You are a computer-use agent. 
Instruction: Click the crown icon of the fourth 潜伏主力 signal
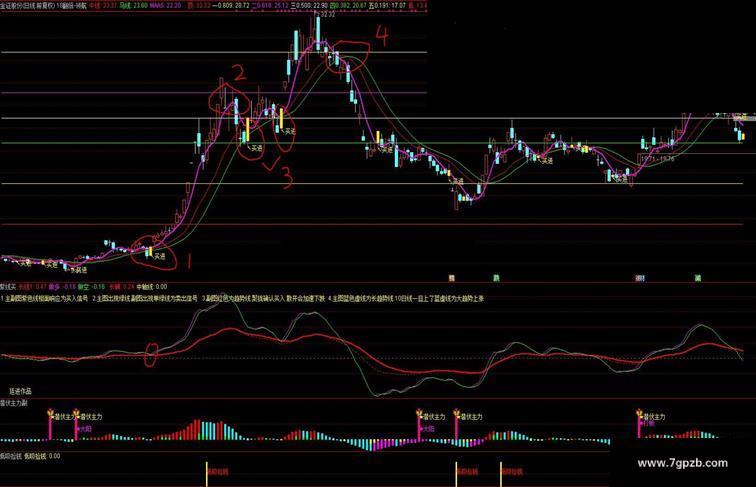(456, 413)
